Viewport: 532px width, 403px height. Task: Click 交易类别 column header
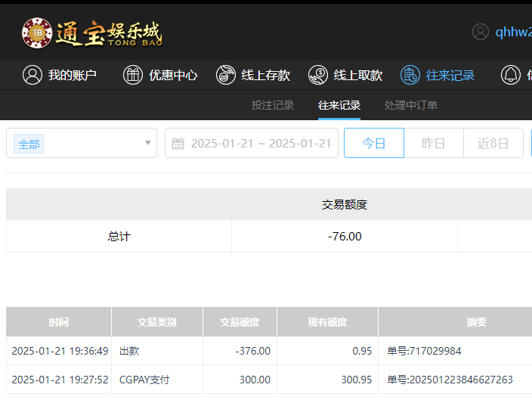pyautogui.click(x=156, y=322)
